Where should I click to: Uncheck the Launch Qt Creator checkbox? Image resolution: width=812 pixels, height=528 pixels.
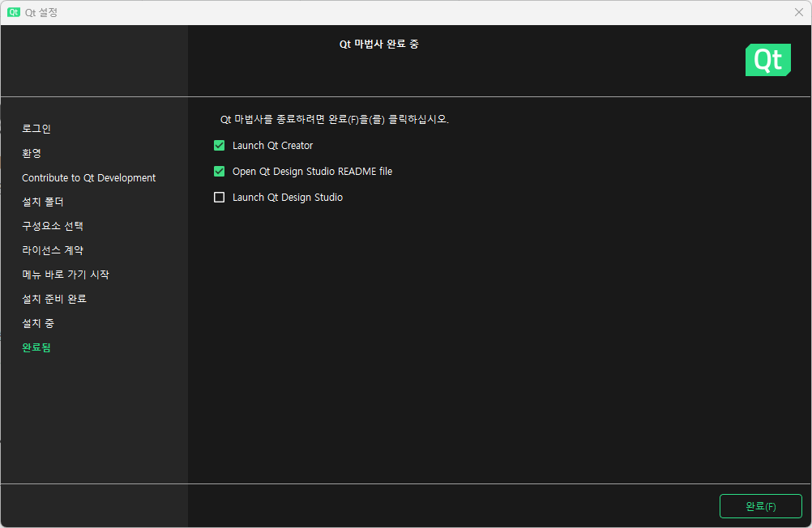219,146
